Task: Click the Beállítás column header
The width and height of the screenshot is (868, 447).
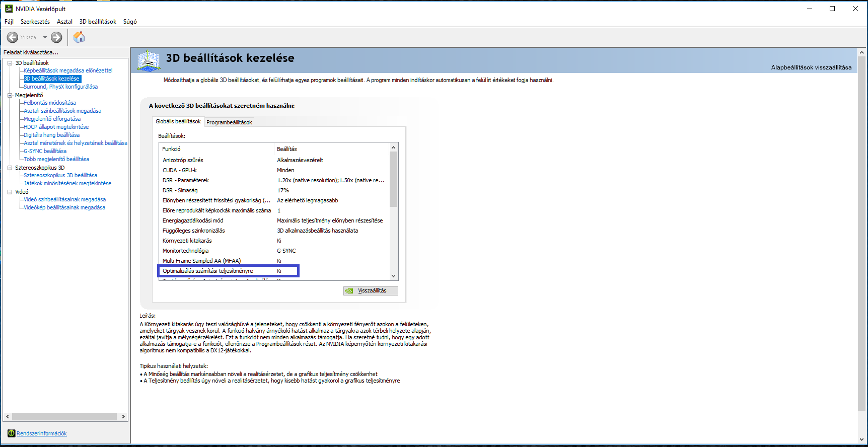Action: click(x=332, y=149)
